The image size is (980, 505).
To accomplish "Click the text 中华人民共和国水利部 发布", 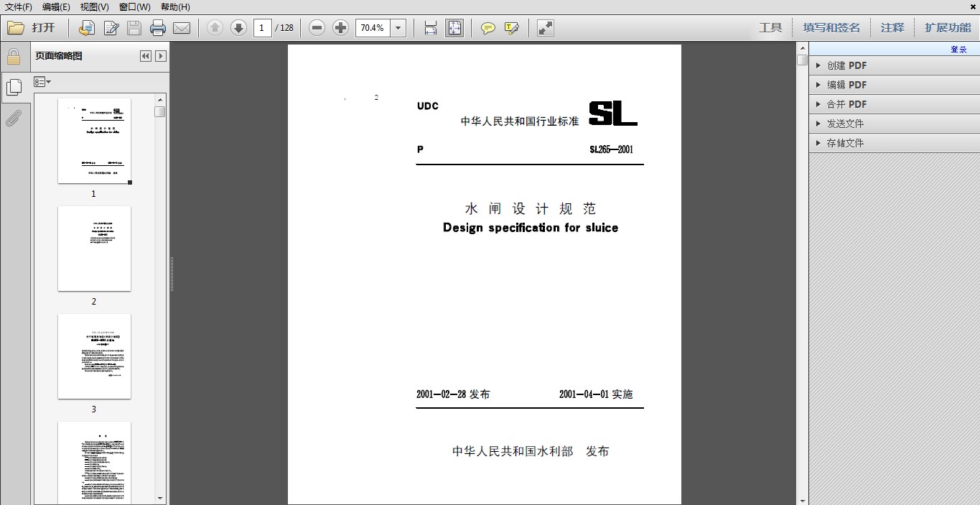I will tap(531, 451).
